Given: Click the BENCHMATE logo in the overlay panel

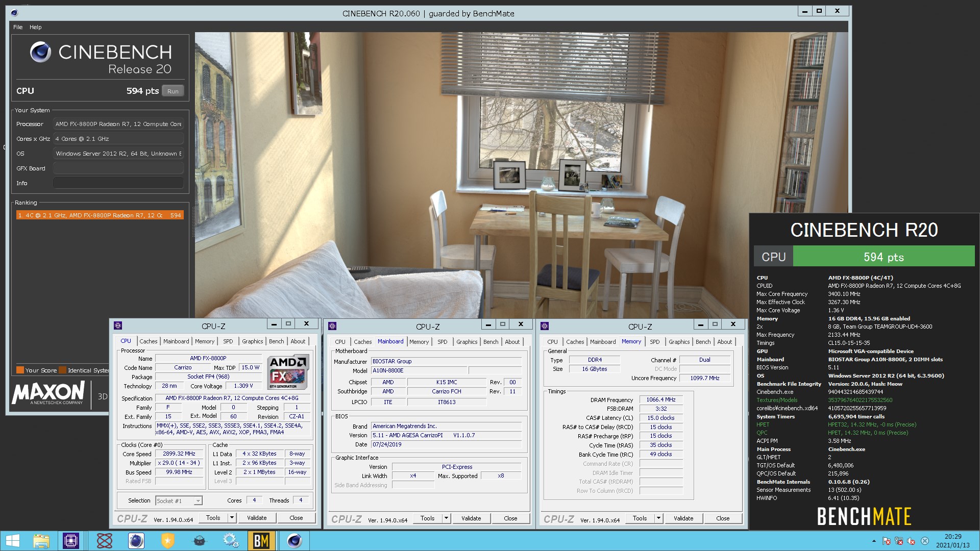Looking at the screenshot, I should [x=864, y=516].
